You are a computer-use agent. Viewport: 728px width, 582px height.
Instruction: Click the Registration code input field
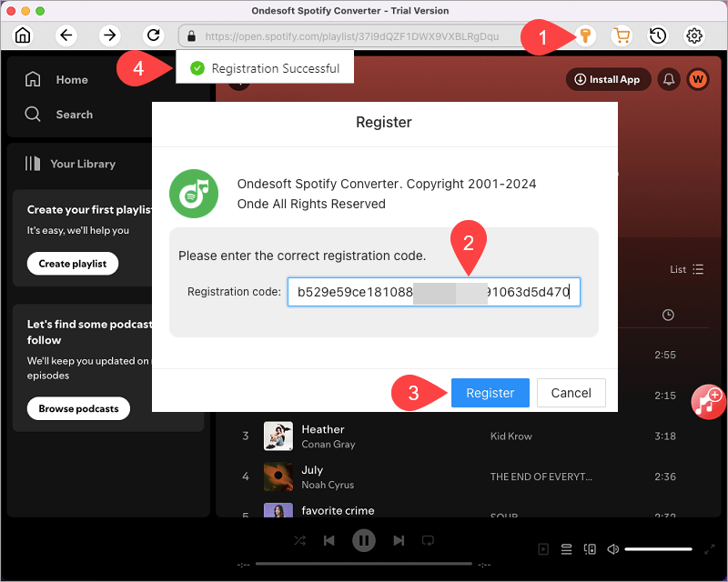tap(434, 292)
